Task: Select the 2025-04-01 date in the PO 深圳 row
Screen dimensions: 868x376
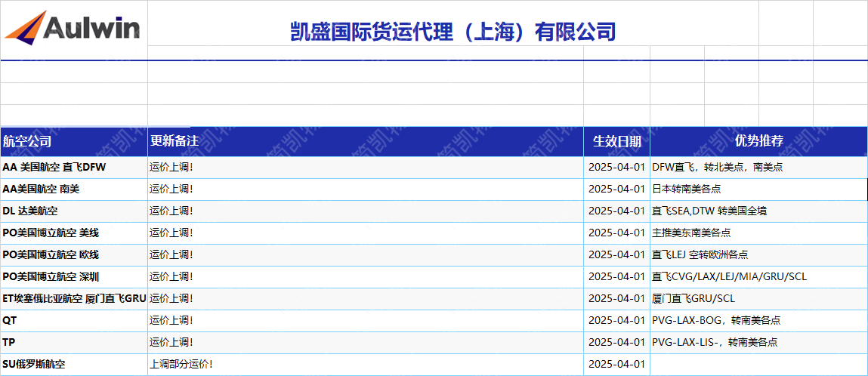Action: [616, 277]
